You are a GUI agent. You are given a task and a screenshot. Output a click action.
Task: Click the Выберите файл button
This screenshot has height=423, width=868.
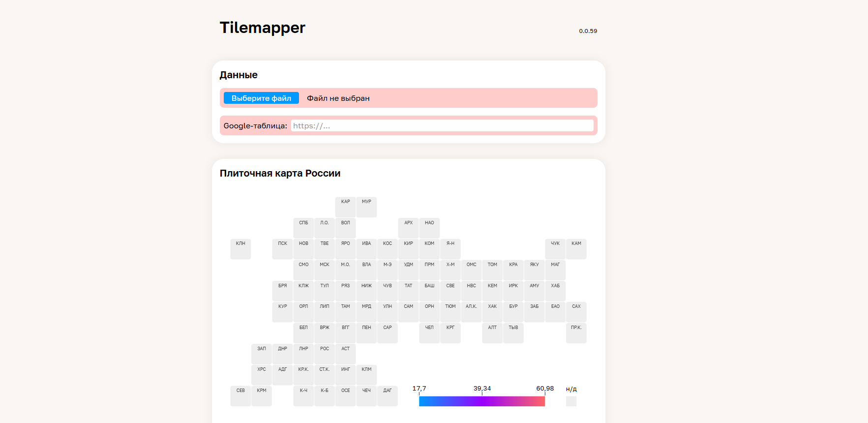pos(261,98)
